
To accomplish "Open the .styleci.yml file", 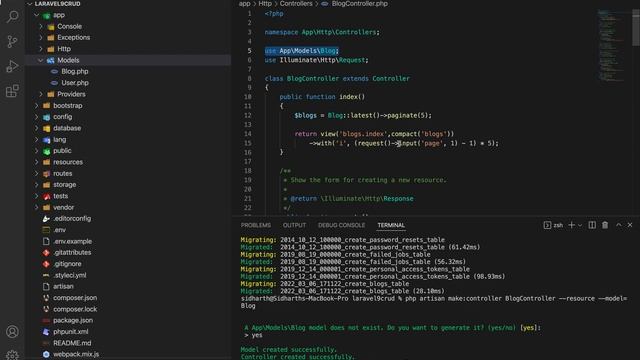I will pyautogui.click(x=69, y=276).
